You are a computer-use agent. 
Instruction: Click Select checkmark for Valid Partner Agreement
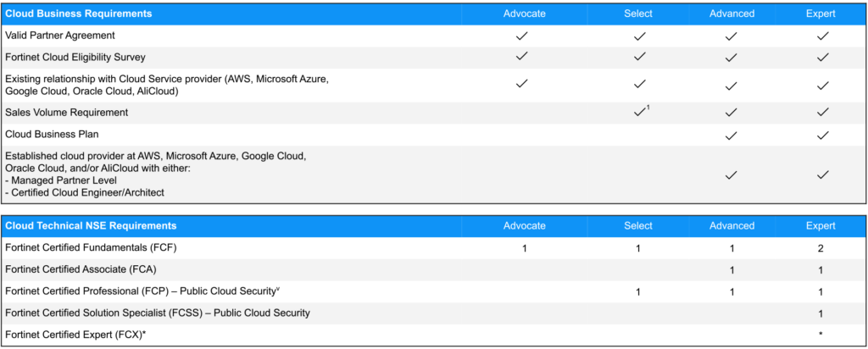point(640,36)
